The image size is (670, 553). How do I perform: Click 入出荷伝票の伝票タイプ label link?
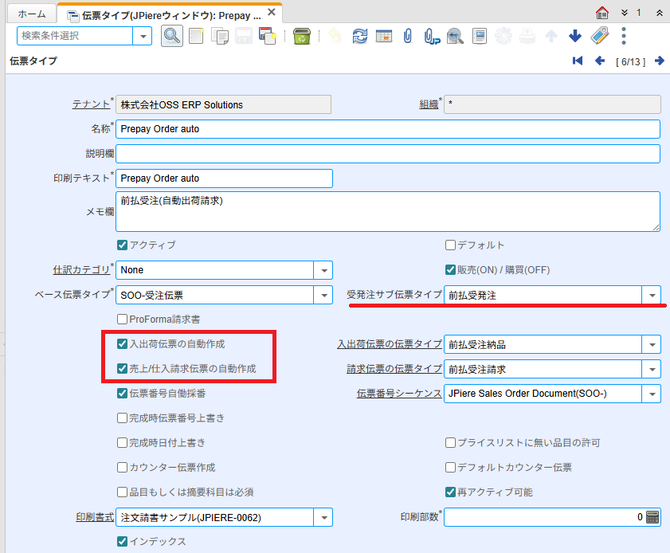pyautogui.click(x=390, y=344)
